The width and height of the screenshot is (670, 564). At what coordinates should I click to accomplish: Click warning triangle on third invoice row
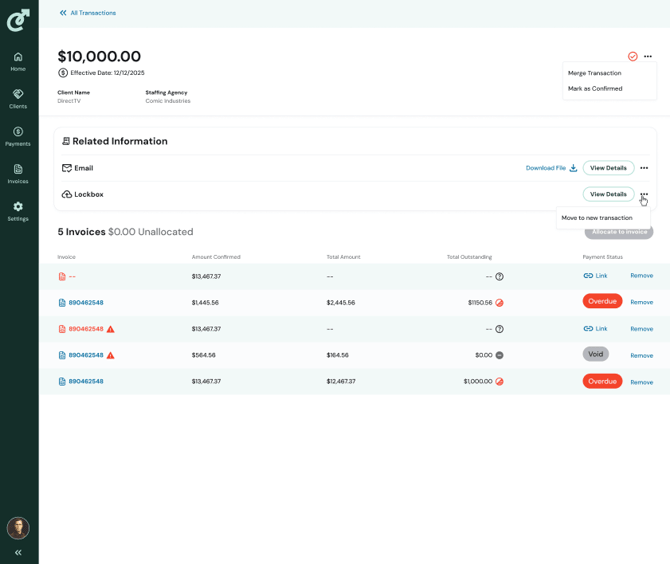111,329
